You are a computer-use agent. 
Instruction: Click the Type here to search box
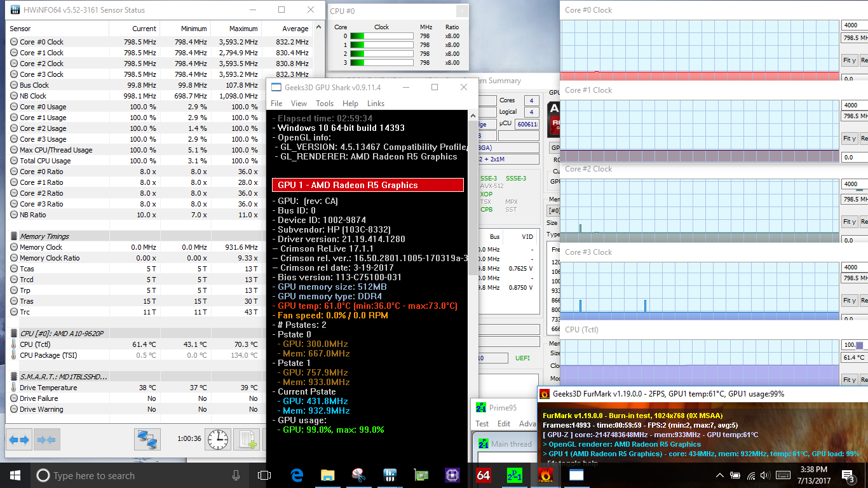coord(139,475)
